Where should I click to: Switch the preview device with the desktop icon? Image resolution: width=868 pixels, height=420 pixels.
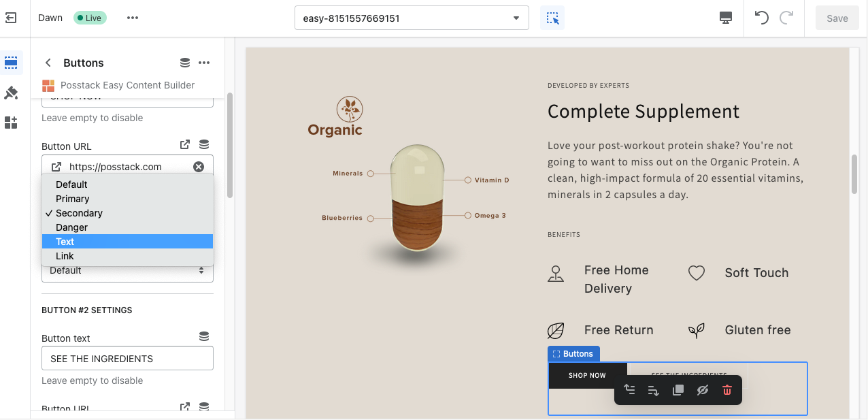pos(726,18)
